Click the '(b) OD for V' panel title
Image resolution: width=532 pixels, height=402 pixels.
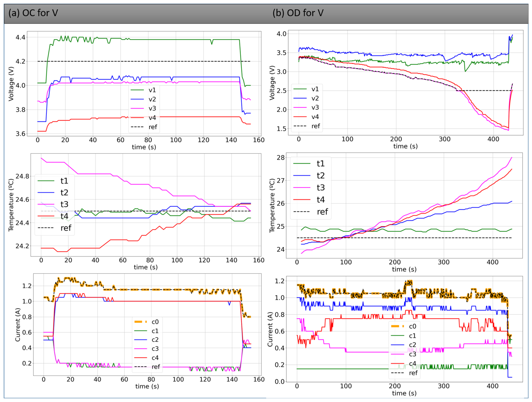coord(298,13)
